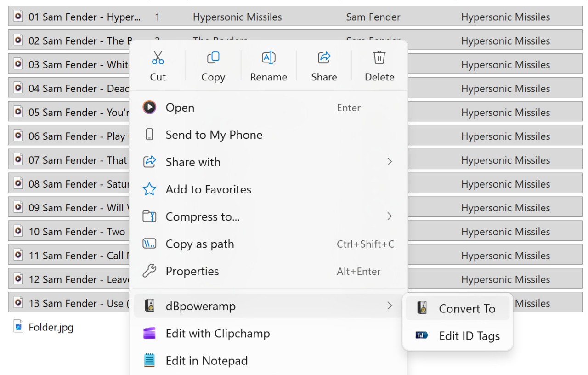Select the Folder.jpg file

tap(51, 327)
